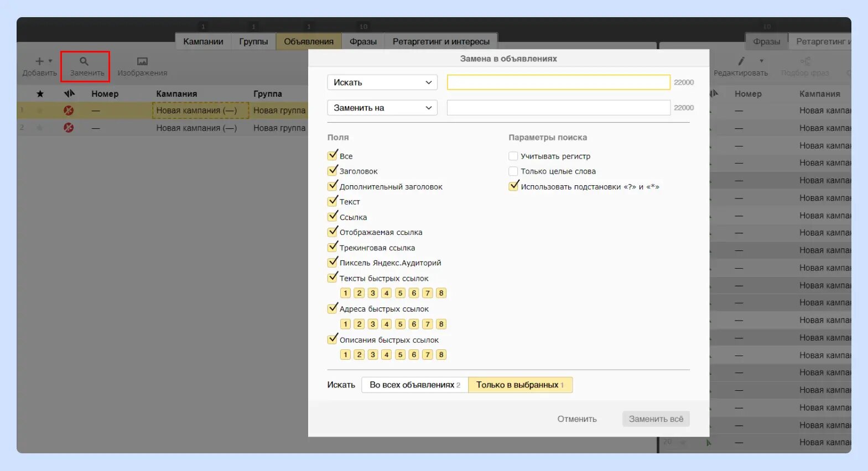Screen dimensions: 868x471
Task: Click the right panel Кампания column header
Action: [x=820, y=94]
